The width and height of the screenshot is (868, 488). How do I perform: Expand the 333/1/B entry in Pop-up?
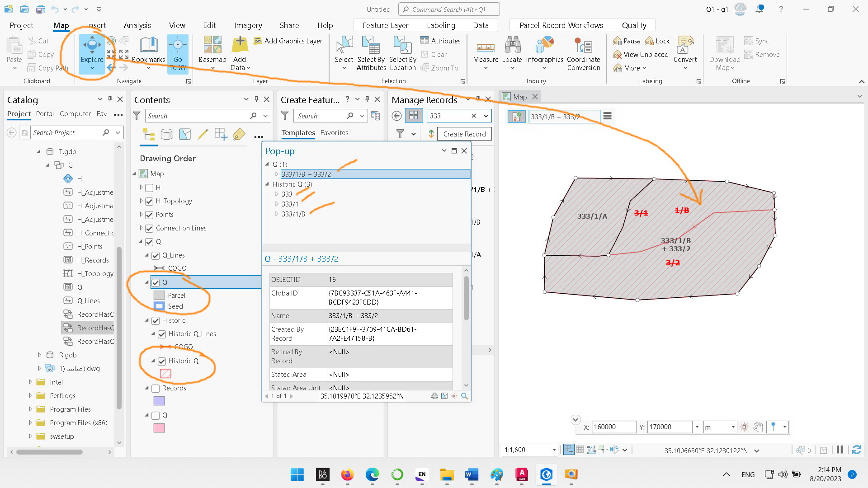[277, 214]
